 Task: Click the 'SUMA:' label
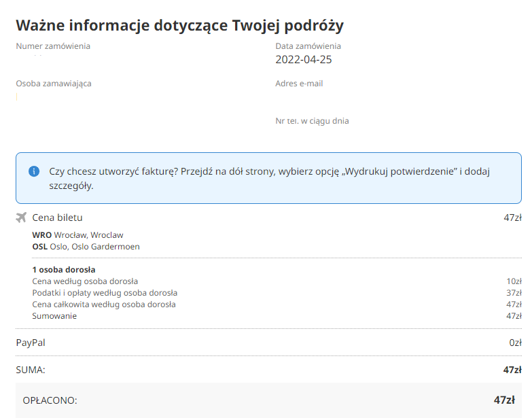[31, 370]
